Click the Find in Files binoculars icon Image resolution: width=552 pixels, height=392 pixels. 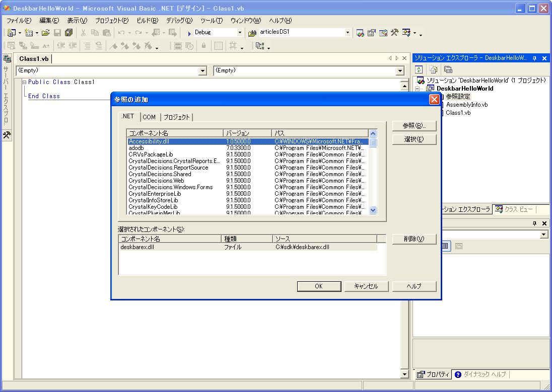[252, 33]
